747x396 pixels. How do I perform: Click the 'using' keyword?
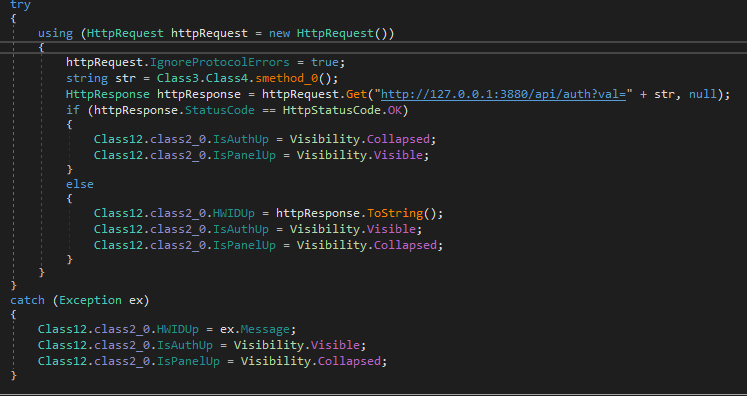coord(55,33)
